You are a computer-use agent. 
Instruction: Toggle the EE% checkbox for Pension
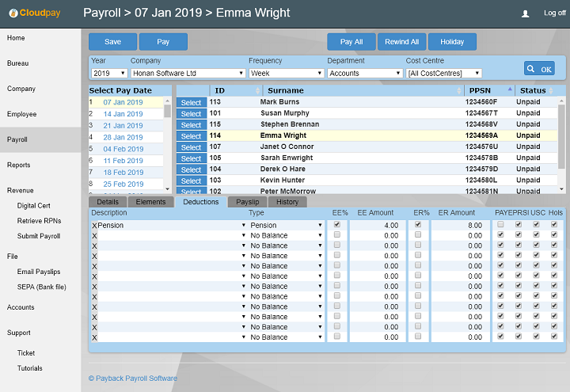(337, 225)
